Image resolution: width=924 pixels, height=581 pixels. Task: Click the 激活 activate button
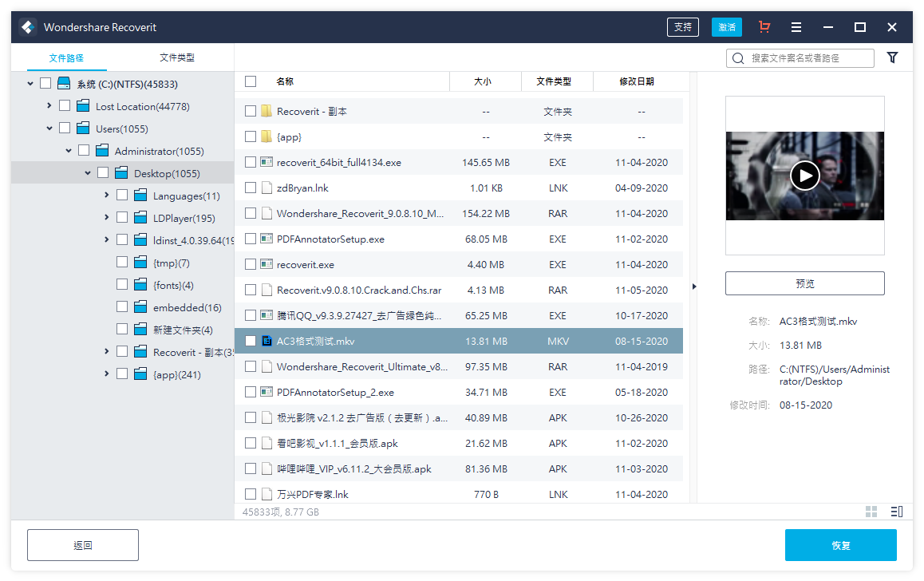pos(727,27)
